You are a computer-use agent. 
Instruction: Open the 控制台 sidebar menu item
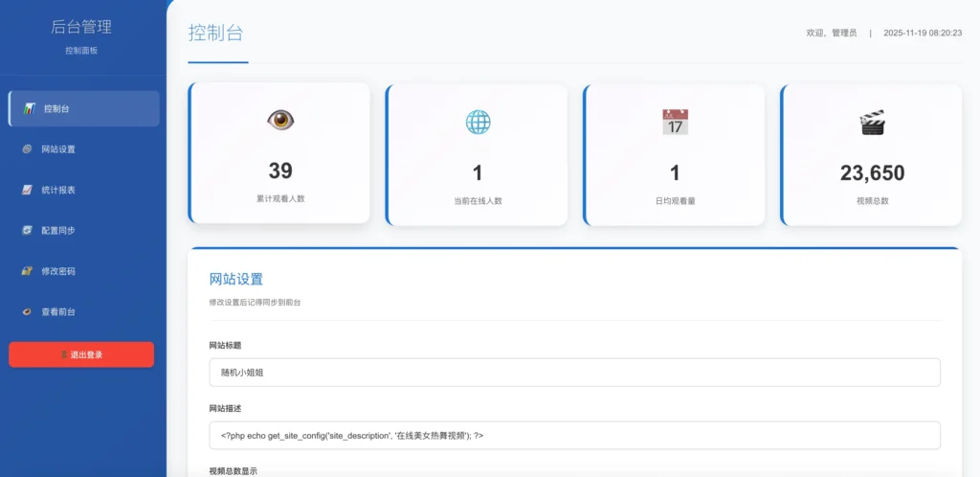coord(84,109)
